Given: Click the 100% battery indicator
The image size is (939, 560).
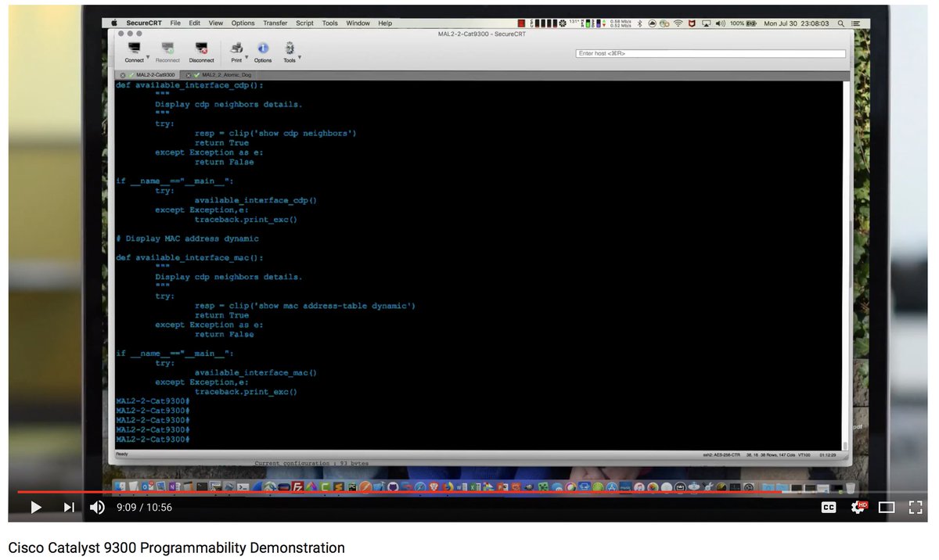Looking at the screenshot, I should (x=743, y=23).
